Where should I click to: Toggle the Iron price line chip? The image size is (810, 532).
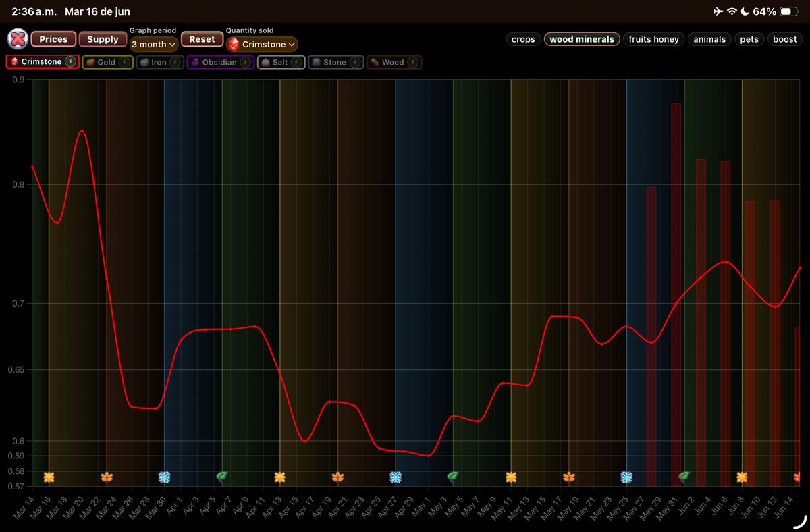[x=160, y=62]
